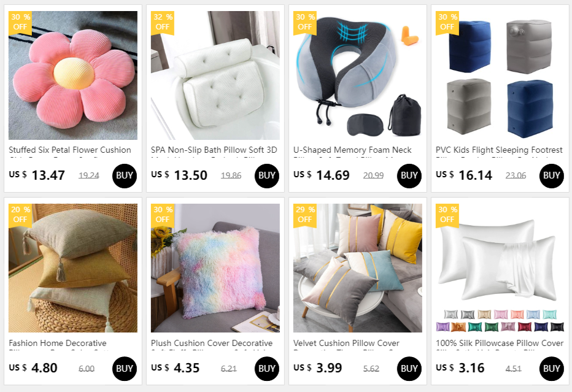The width and height of the screenshot is (572, 392).
Task: Select the purple silk pillowcase color swatch
Action: (x=442, y=327)
